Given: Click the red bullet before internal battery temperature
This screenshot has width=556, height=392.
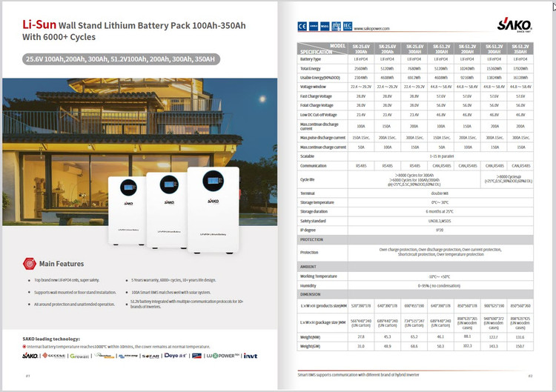Looking at the screenshot, I should click(x=24, y=346).
